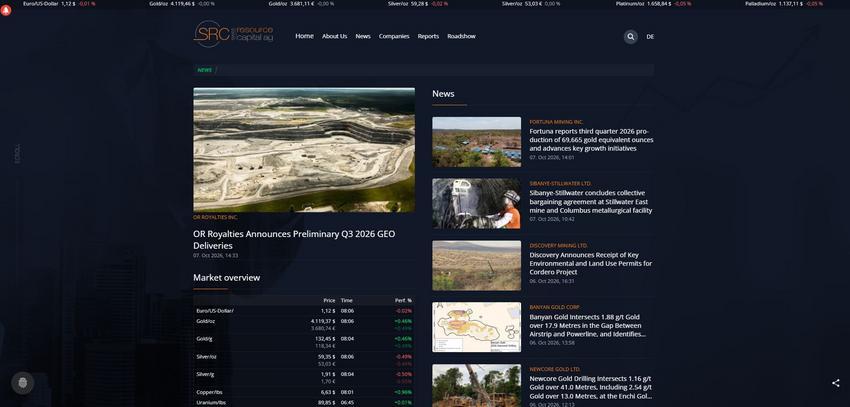This screenshot has height=407, width=850.
Task: Open the fingerprint privacy settings icon
Action: 22,383
